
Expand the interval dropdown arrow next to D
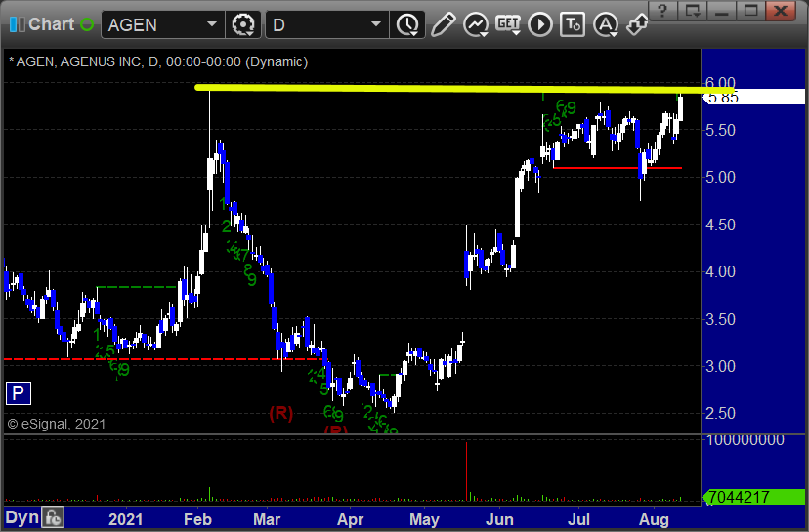[x=376, y=24]
